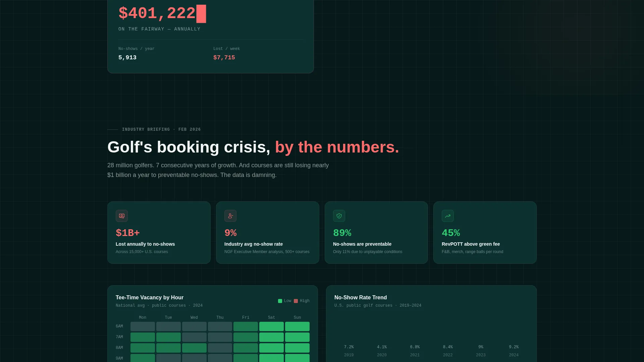Click 'Lost annually to no-shows' text
The height and width of the screenshot is (362, 644).
(145, 244)
